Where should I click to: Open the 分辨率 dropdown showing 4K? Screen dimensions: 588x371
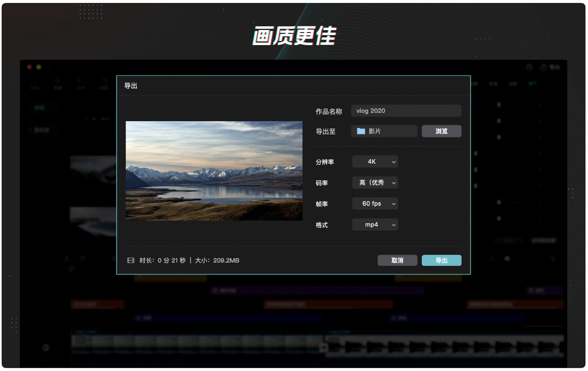pyautogui.click(x=375, y=162)
